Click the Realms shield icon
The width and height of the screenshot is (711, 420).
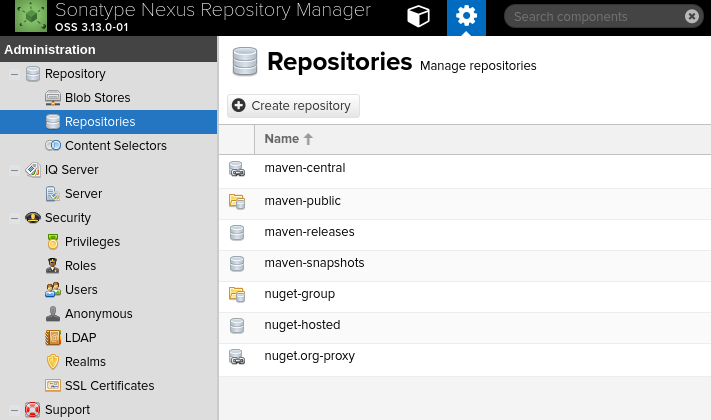point(53,361)
